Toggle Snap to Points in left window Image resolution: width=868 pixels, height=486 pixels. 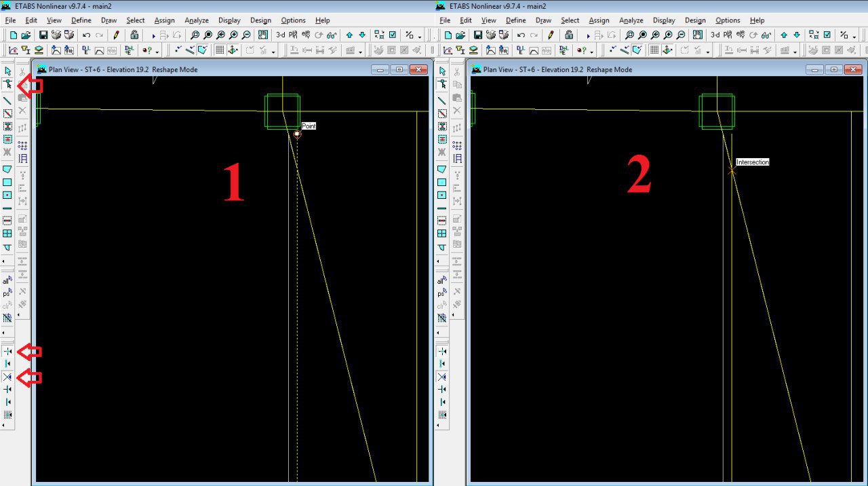tap(7, 352)
